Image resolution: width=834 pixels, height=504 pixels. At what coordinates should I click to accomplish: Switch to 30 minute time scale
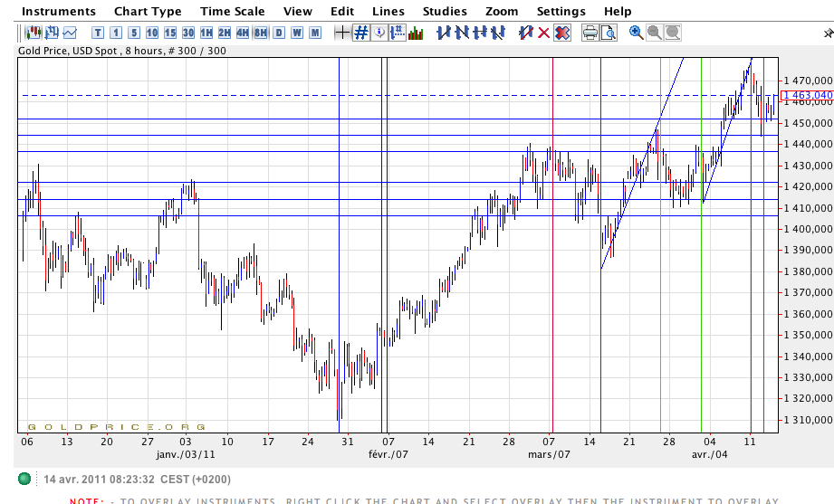coord(187,33)
